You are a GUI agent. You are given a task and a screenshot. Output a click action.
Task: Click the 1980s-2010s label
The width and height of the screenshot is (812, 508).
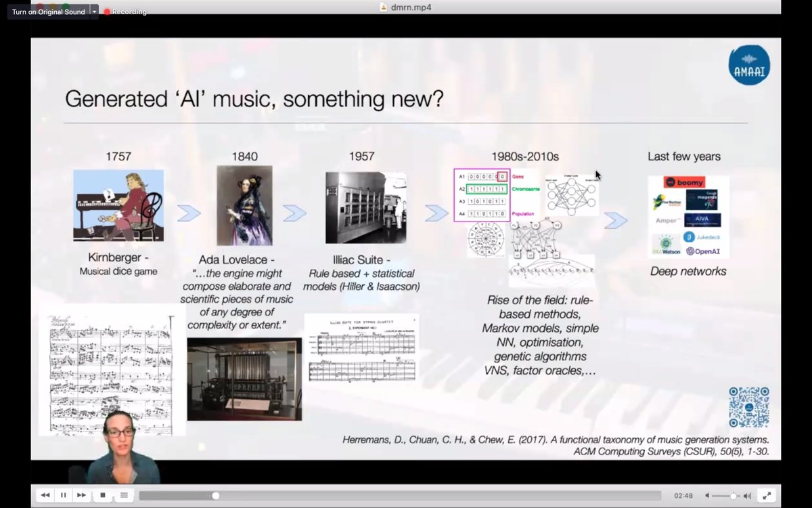524,156
